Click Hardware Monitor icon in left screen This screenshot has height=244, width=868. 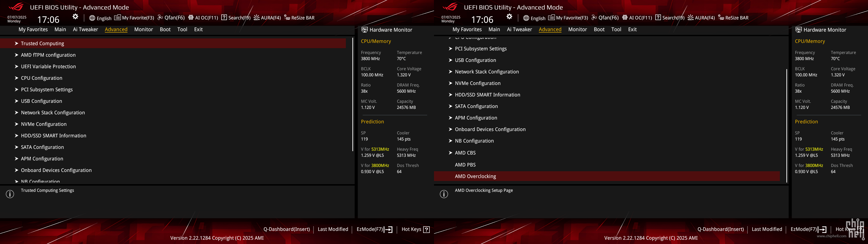[364, 30]
